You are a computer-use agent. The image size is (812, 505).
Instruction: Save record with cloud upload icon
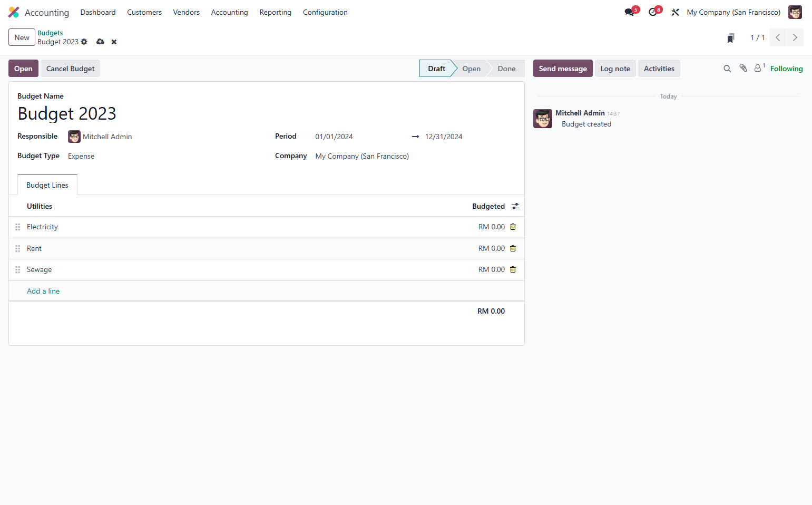[100, 42]
